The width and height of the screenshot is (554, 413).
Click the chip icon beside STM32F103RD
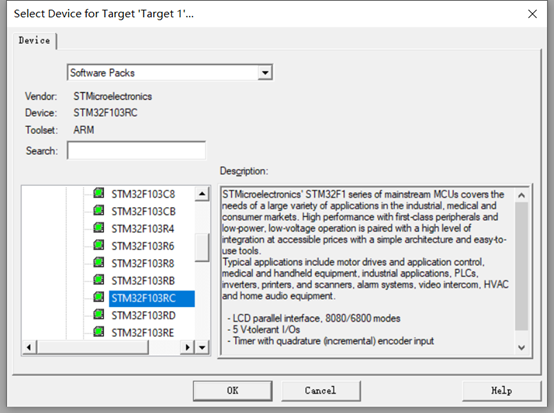click(x=99, y=314)
